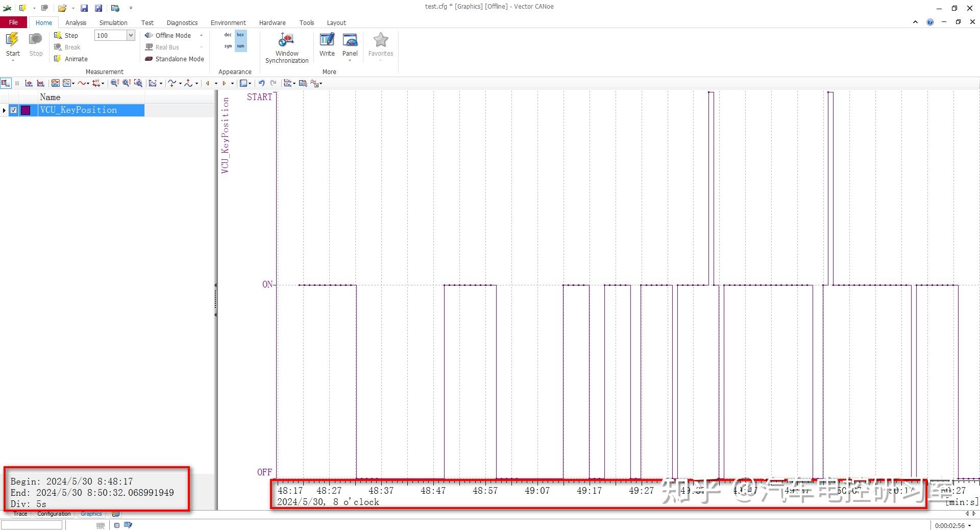980x530 pixels.
Task: Open the Hardware ribbon tab
Action: pos(272,22)
